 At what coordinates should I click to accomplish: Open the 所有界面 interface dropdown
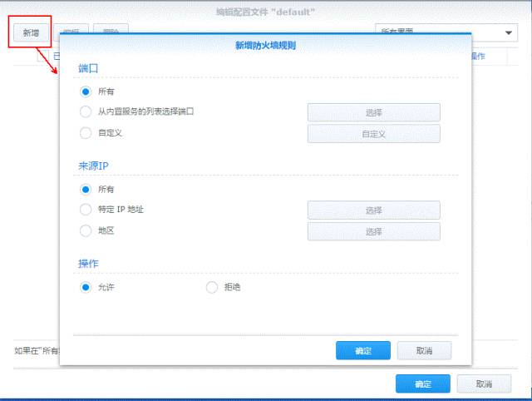(x=446, y=32)
